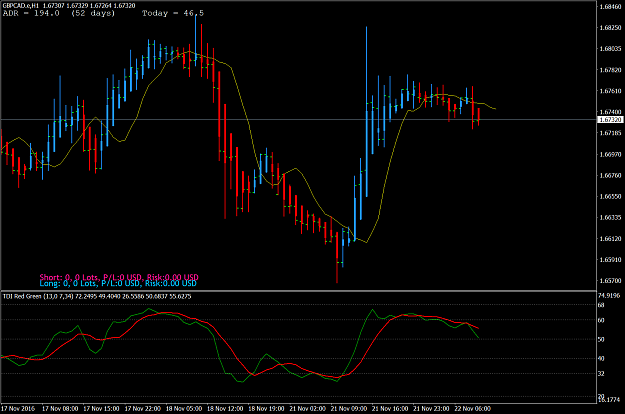This screenshot has width=625, height=414.
Task: Click indicator scale value 74.9196
Action: click(x=609, y=296)
